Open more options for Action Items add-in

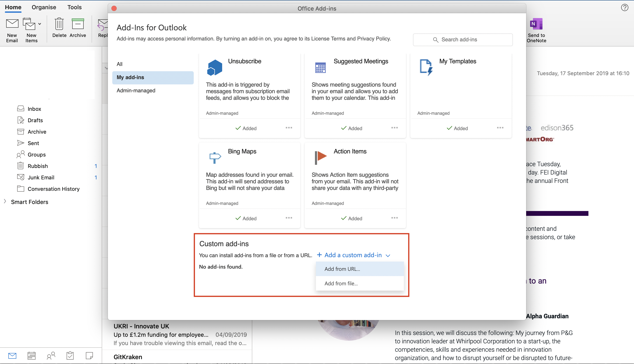pyautogui.click(x=394, y=218)
